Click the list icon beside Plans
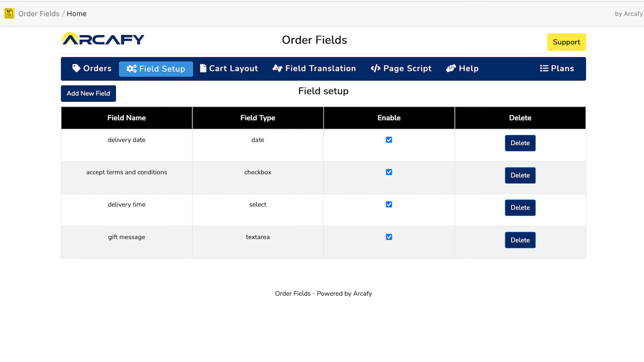Screen dimensions: 644x362 coord(544,68)
